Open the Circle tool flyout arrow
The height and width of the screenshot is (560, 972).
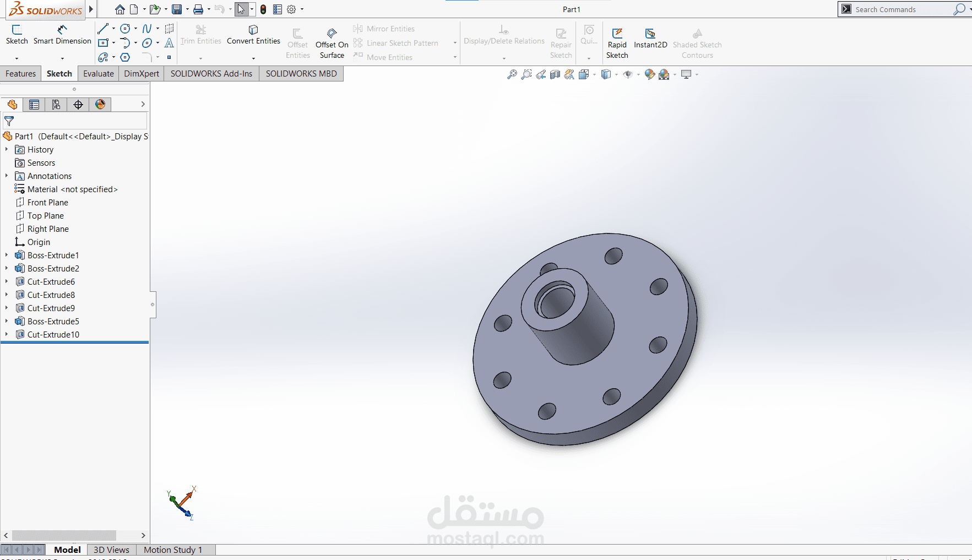click(135, 29)
